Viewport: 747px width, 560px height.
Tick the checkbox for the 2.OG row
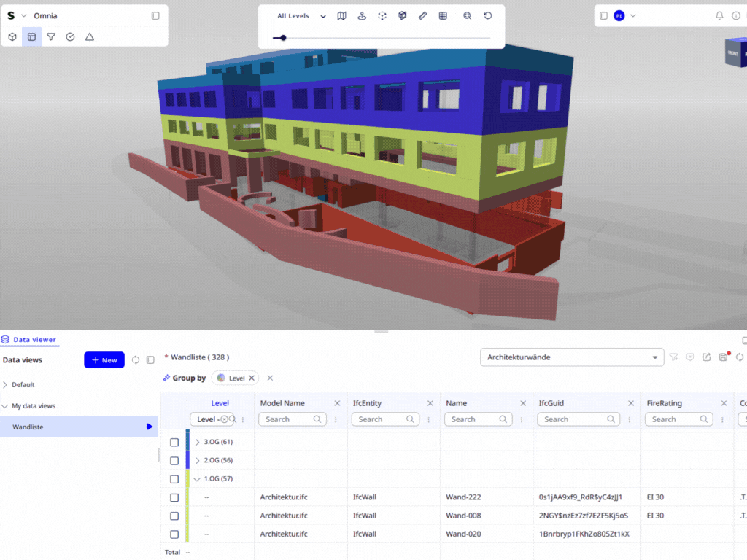click(174, 460)
